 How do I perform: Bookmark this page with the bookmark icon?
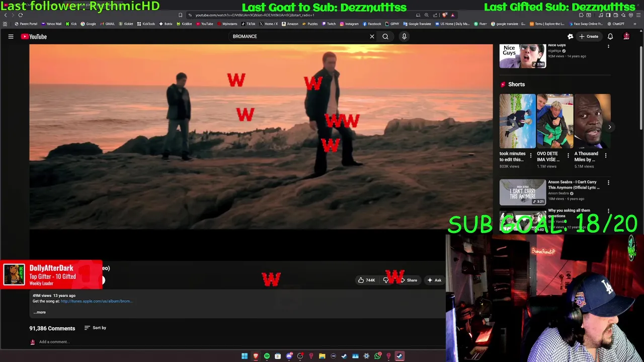click(x=180, y=15)
